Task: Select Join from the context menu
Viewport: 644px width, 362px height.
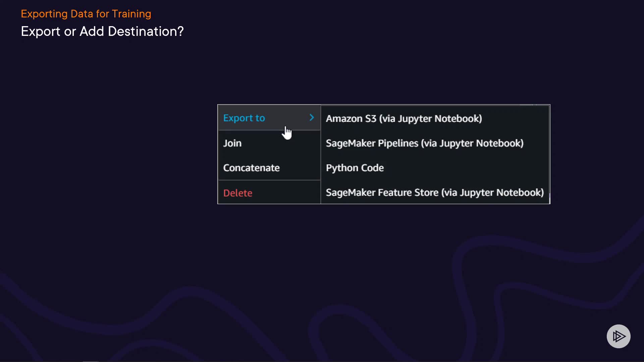Action: click(x=232, y=143)
